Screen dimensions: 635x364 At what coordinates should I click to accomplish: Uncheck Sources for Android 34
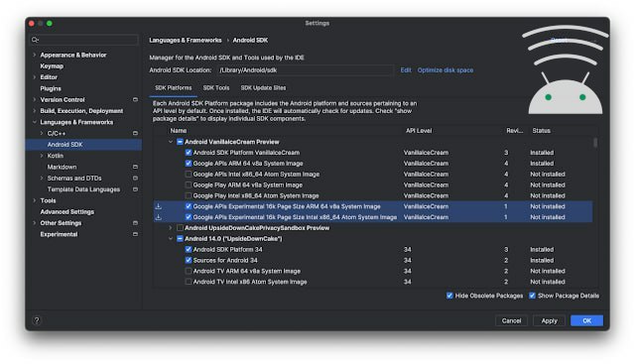point(189,260)
